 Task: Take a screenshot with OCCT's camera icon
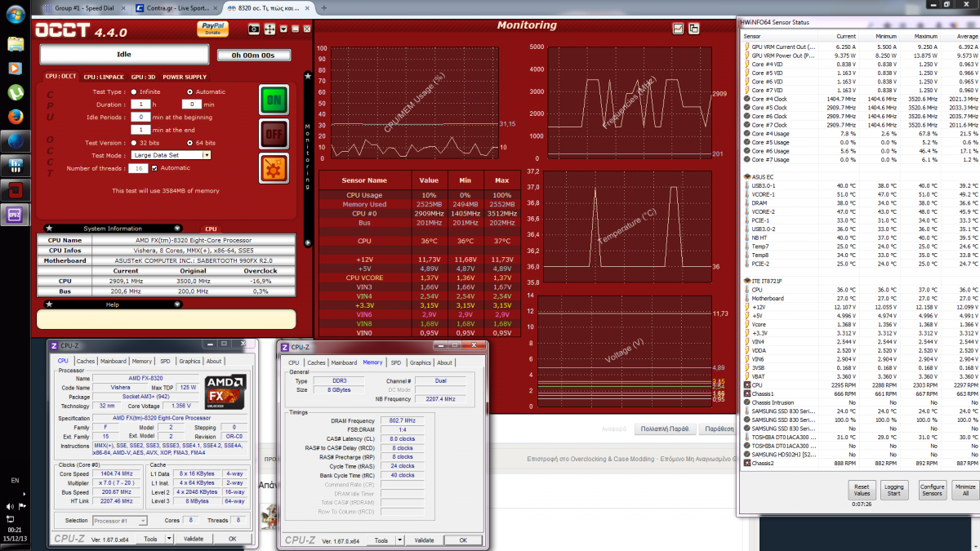click(x=254, y=29)
